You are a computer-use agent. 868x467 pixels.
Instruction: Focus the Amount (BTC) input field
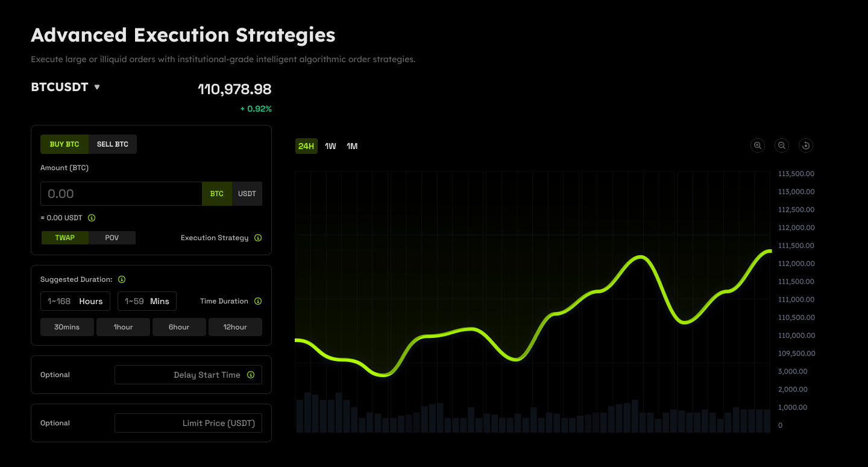tap(121, 194)
